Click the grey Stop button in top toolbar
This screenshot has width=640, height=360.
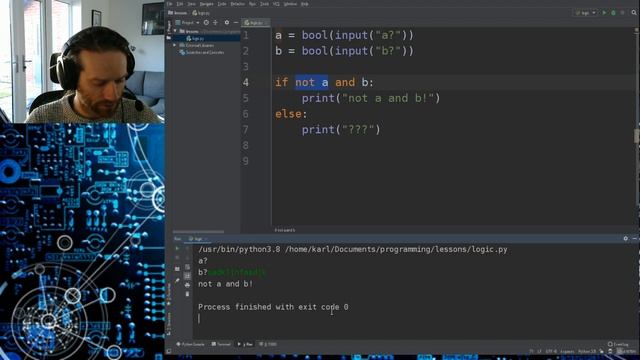pyautogui.click(x=622, y=13)
